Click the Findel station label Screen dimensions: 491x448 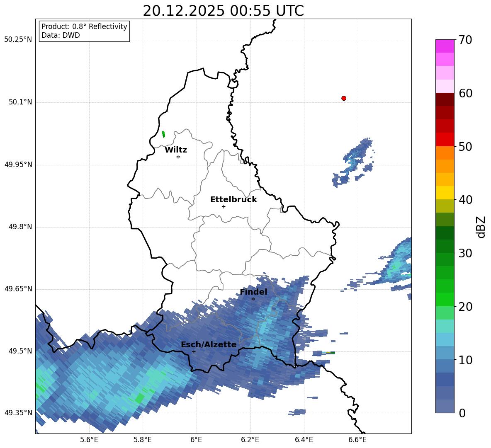click(253, 292)
